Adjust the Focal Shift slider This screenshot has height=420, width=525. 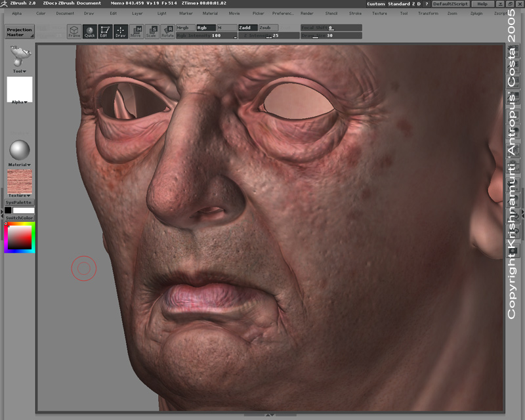pyautogui.click(x=331, y=28)
